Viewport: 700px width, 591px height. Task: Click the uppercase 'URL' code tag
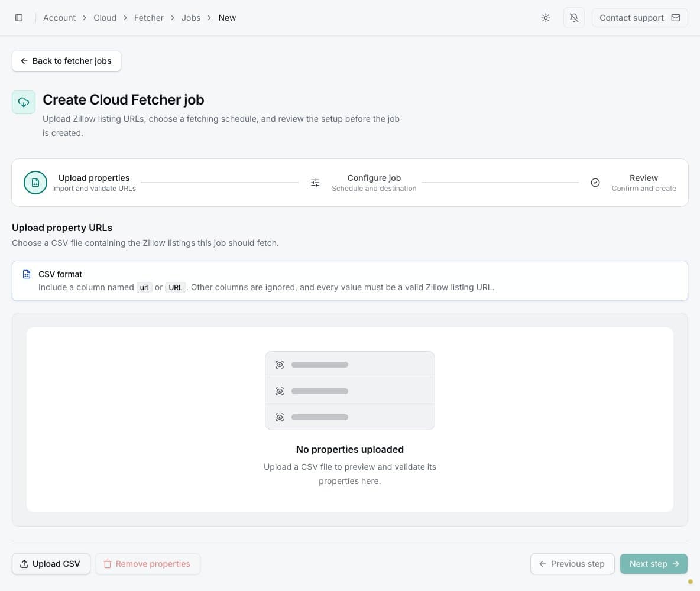(x=176, y=287)
